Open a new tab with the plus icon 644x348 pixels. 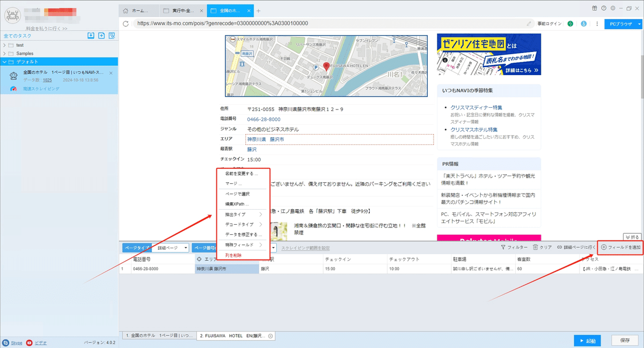pyautogui.click(x=258, y=10)
